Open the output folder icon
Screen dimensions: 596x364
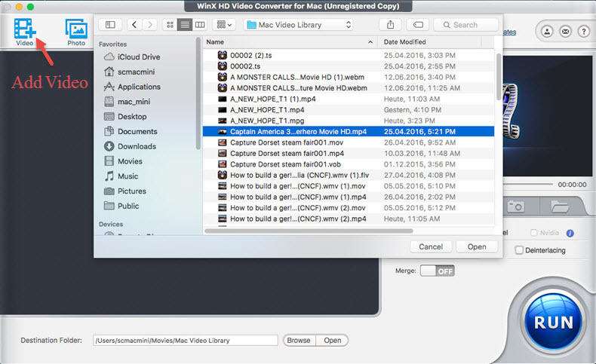[x=560, y=206]
